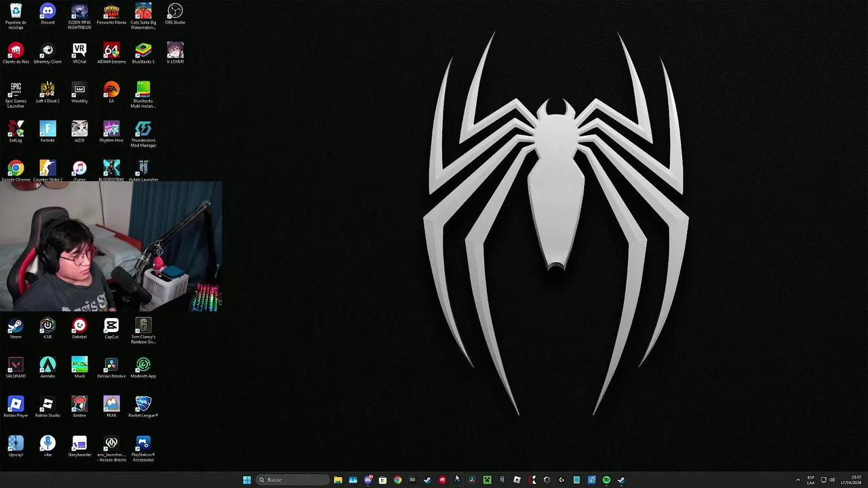Select the Modrinth App icon
868x488 pixels.
click(x=143, y=368)
